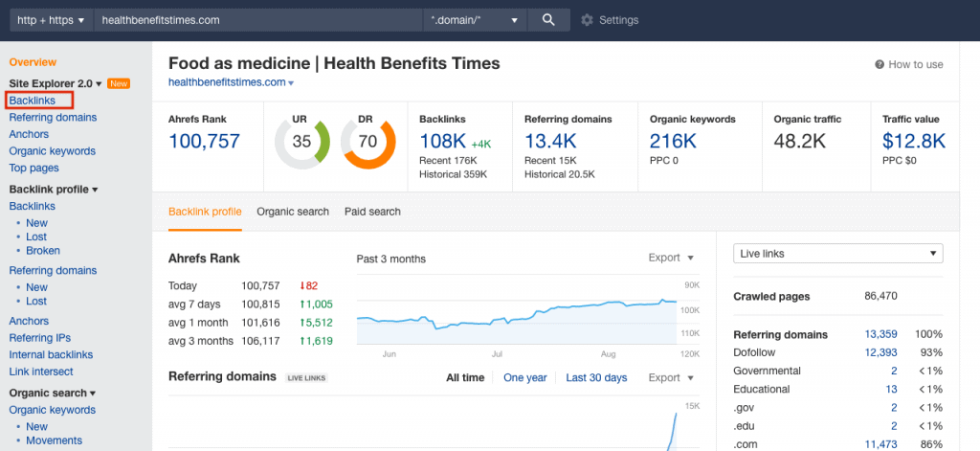Click the Referring domains count 13,359
The width and height of the screenshot is (980, 451).
pos(881,334)
